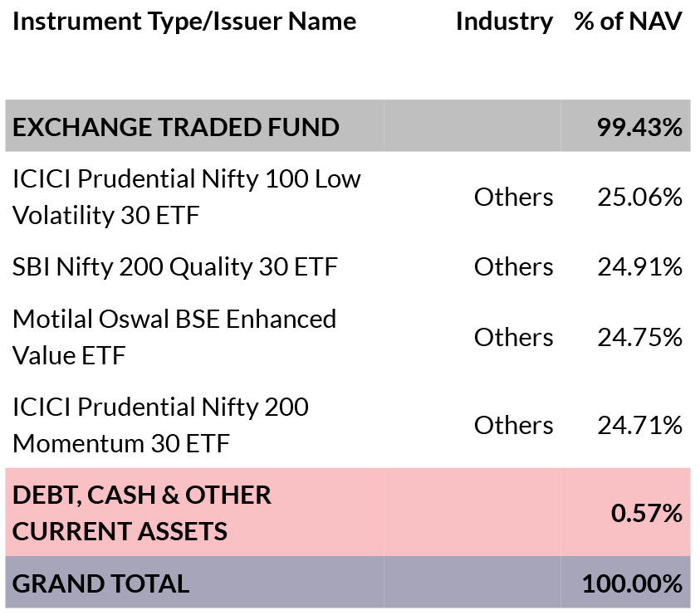Select the 0.57% cash allocation value
The image size is (700, 615).
pyautogui.click(x=646, y=513)
